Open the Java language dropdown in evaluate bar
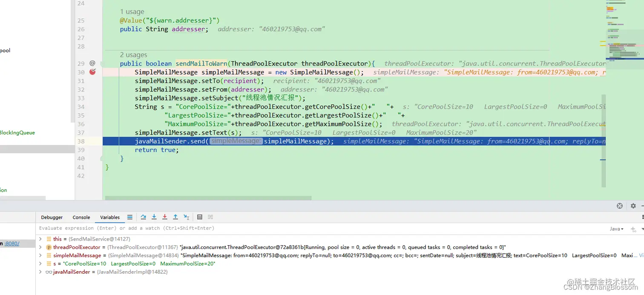 pos(617,229)
